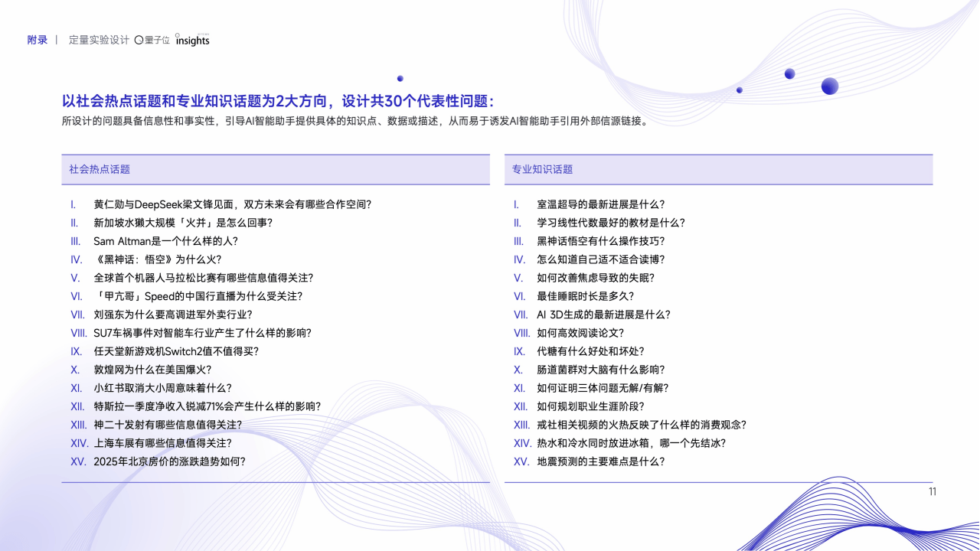Screen dimensions: 980x551
Task: Click the page number 11
Action: [931, 492]
